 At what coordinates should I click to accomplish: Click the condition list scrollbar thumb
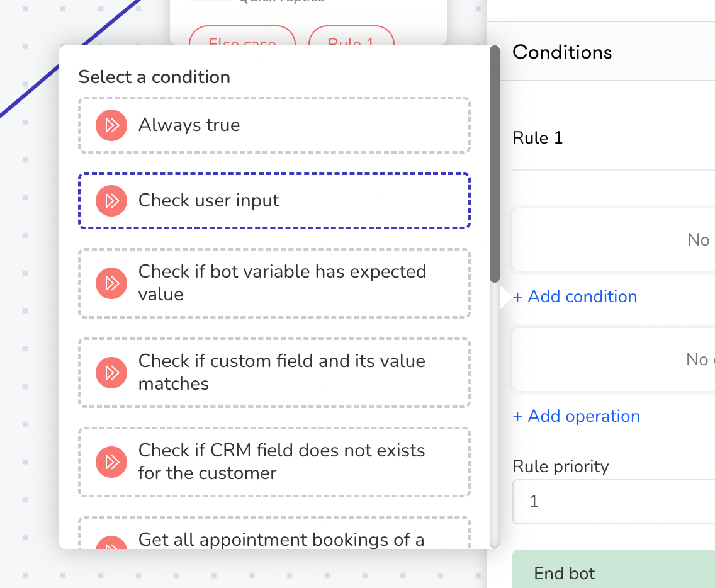494,164
